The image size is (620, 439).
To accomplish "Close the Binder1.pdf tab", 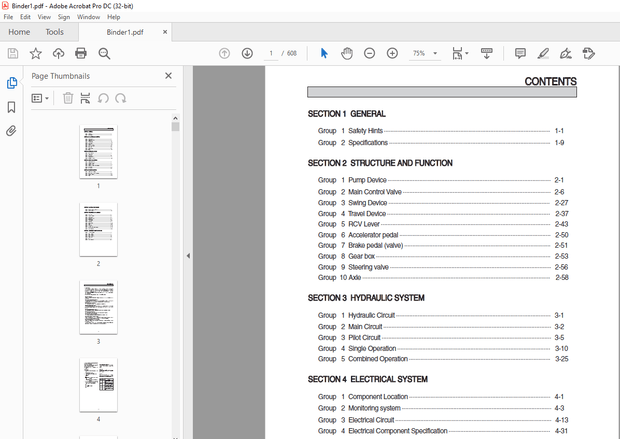I will click(165, 32).
